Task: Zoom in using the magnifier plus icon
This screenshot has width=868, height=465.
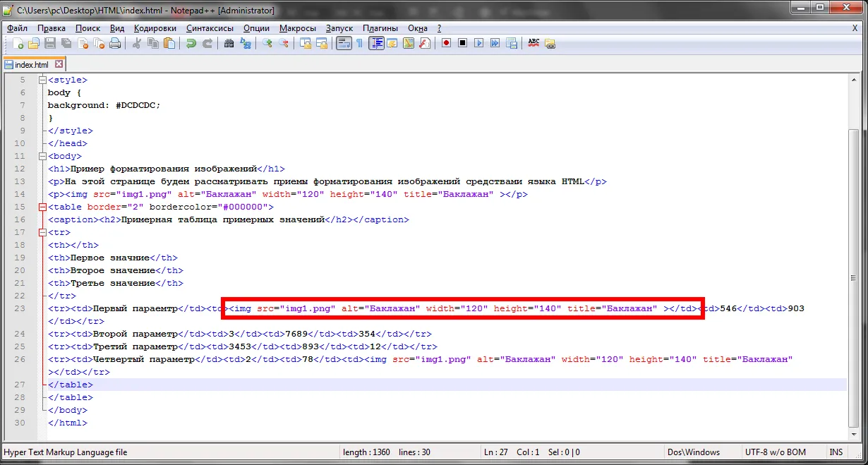Action: (x=267, y=43)
